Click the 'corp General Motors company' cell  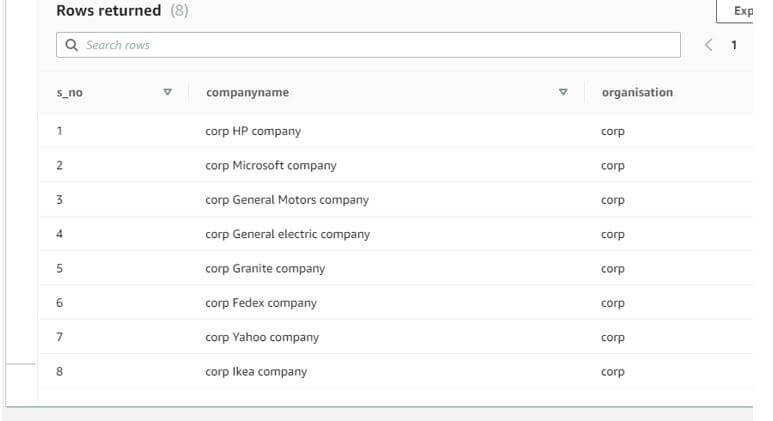point(287,200)
